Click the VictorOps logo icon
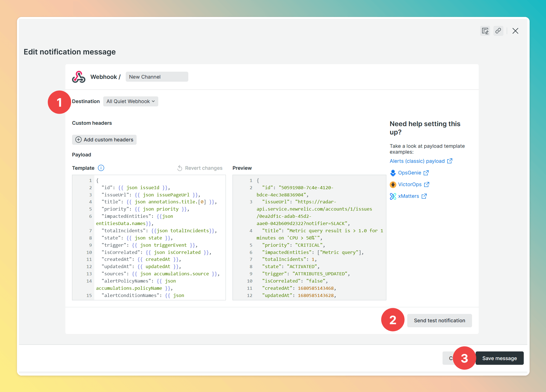 (393, 184)
